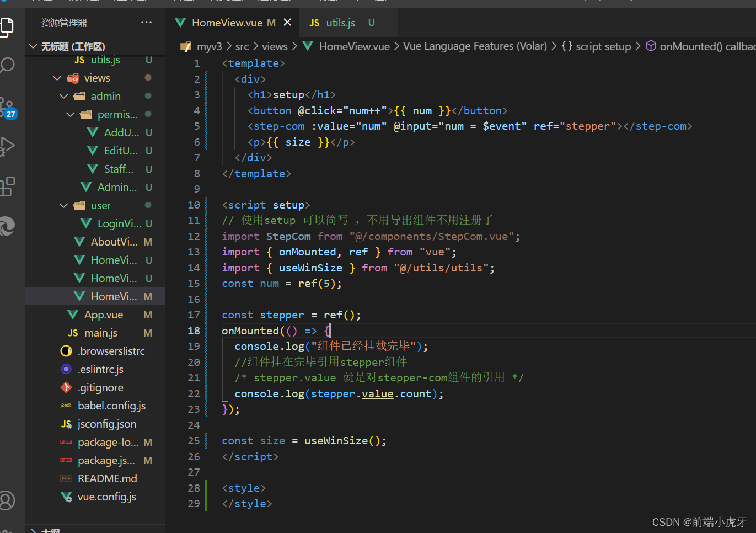Collapse the user folder

click(95, 205)
